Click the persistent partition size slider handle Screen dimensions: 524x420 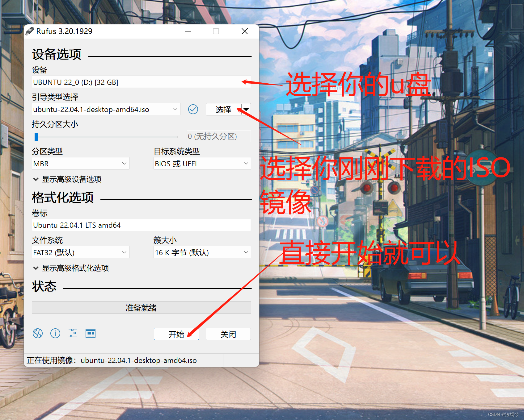(x=36, y=137)
